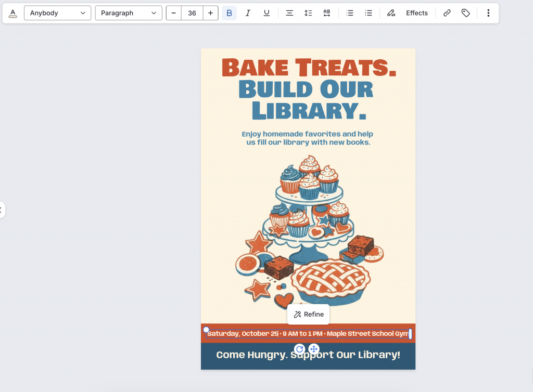Click the right edge handle of the text box

pos(410,334)
